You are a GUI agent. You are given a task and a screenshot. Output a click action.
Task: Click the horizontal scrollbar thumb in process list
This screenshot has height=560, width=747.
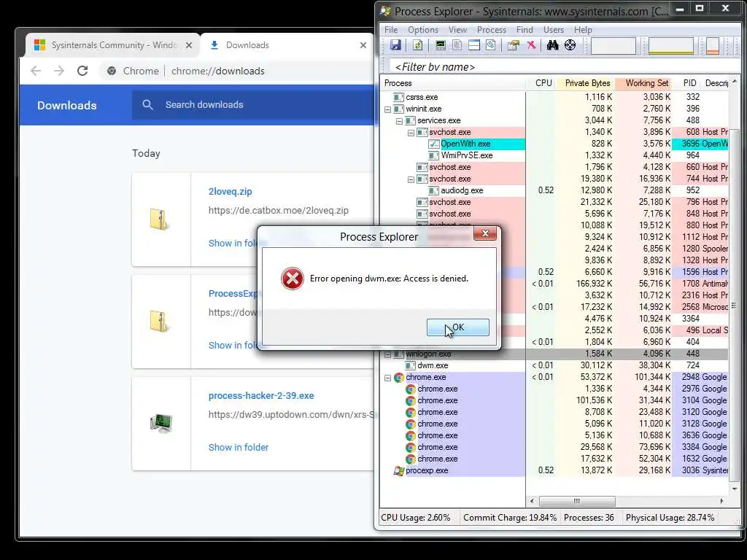point(577,501)
